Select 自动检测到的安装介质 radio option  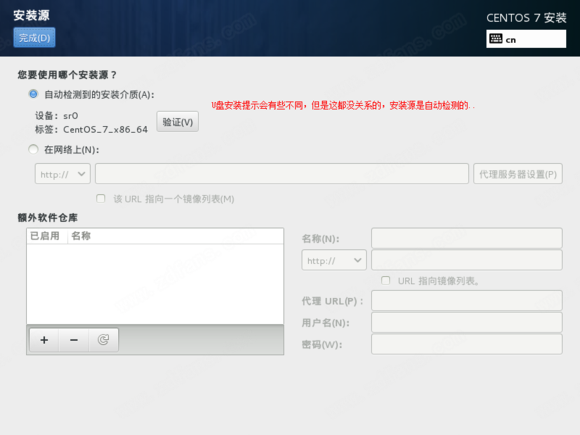33,94
